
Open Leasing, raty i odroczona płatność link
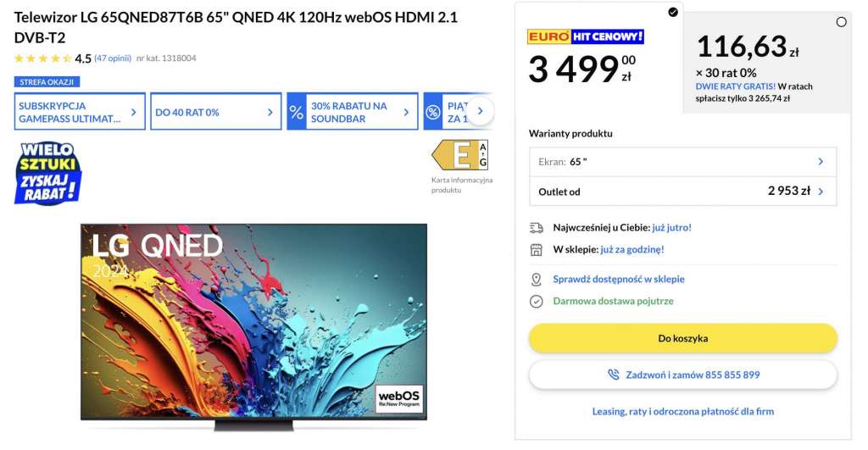coord(682,412)
